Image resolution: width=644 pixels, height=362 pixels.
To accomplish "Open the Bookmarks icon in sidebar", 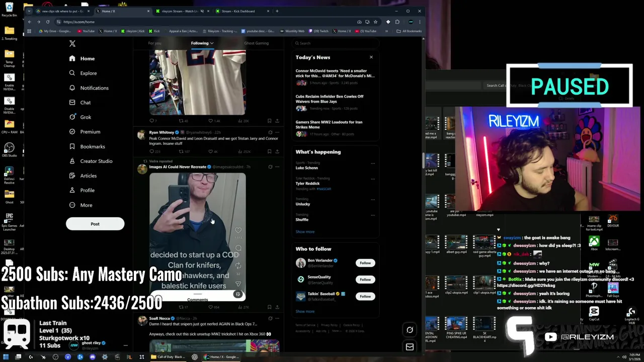I will (72, 146).
